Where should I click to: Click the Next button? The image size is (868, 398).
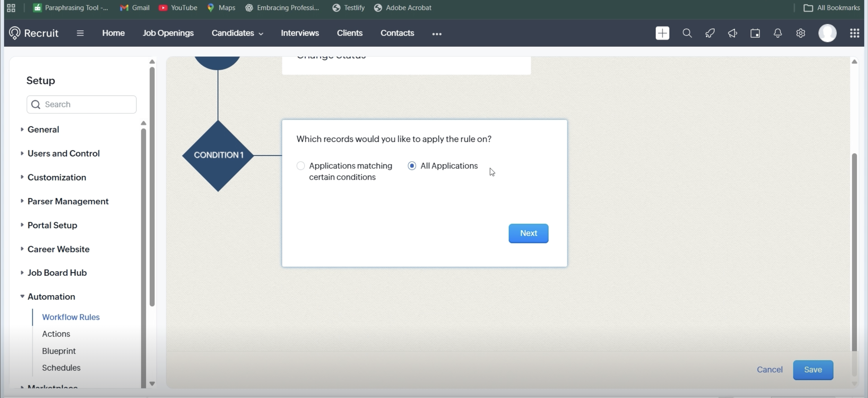tap(528, 233)
